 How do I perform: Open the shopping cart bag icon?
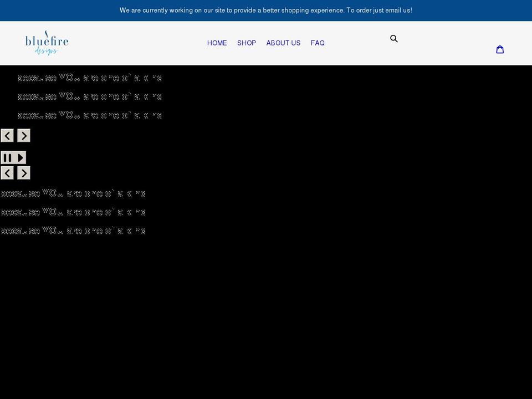(x=500, y=49)
